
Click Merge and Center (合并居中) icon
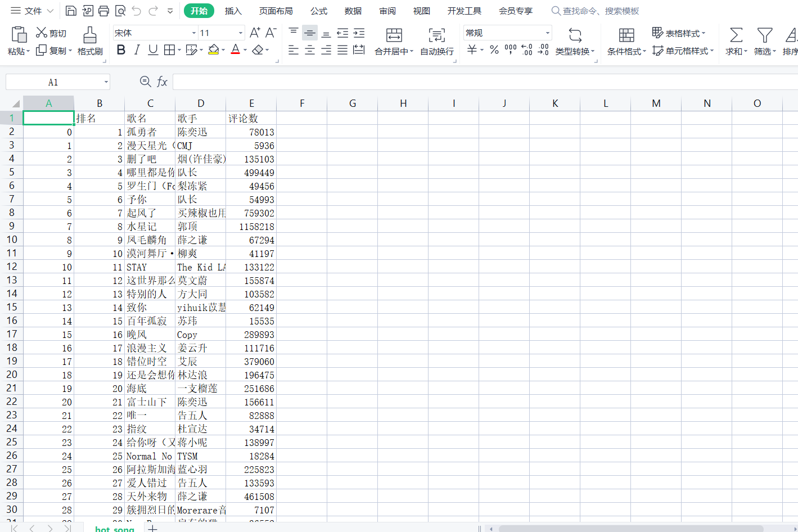click(x=394, y=35)
